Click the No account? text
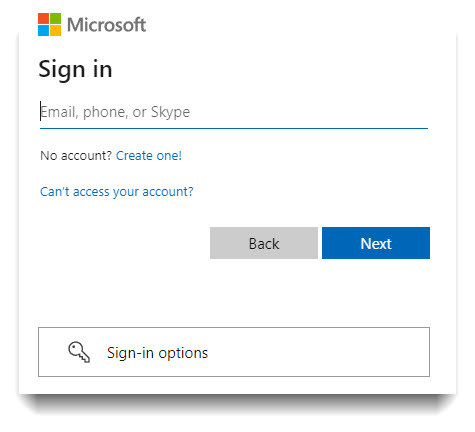Viewport: 475px width, 432px height. 76,156
